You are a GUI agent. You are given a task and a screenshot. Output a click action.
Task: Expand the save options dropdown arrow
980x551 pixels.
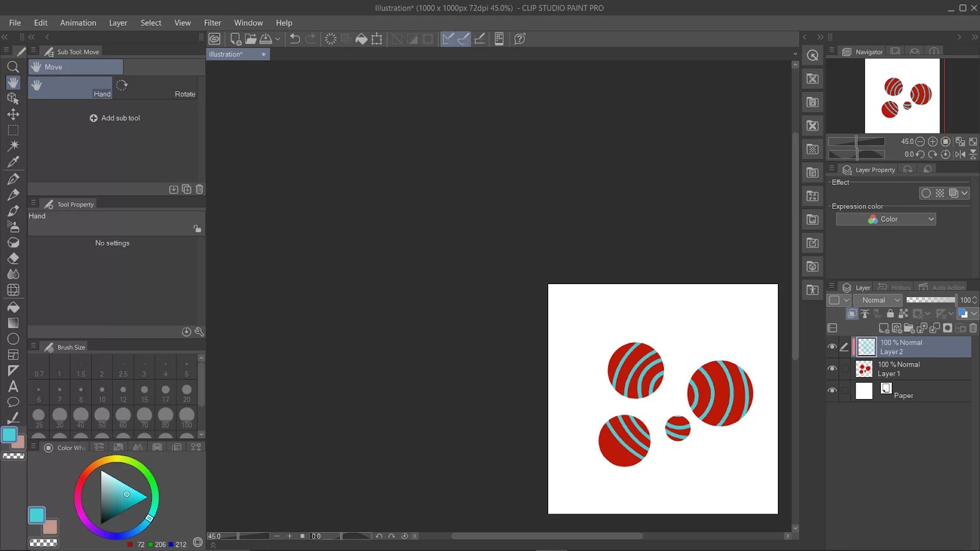(x=278, y=39)
